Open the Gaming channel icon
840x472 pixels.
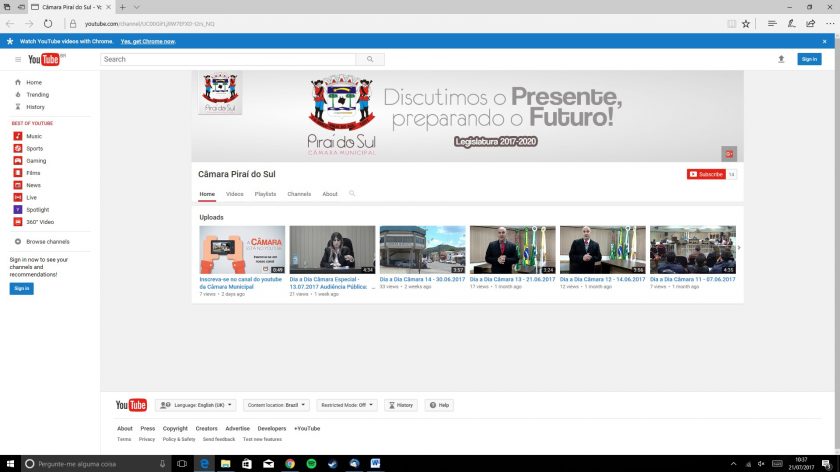tap(18, 161)
